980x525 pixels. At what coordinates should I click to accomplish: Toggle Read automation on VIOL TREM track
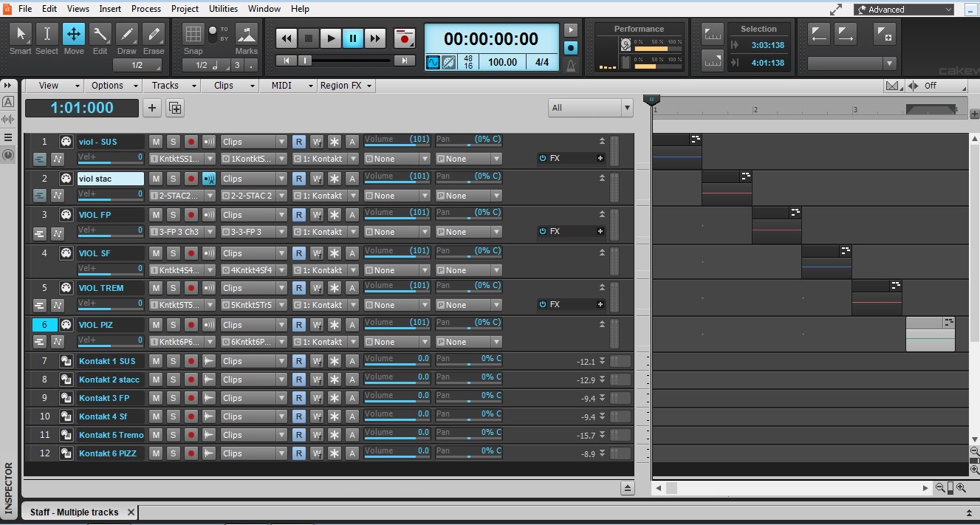click(x=298, y=288)
